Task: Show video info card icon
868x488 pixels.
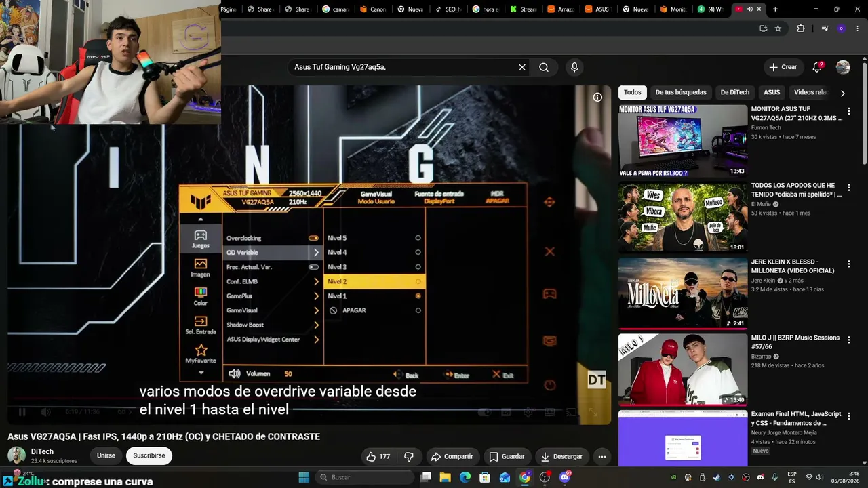Action: (x=597, y=97)
